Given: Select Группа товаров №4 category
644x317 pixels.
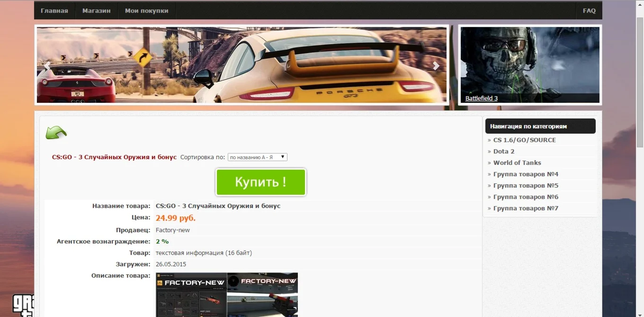Looking at the screenshot, I should (x=526, y=174).
